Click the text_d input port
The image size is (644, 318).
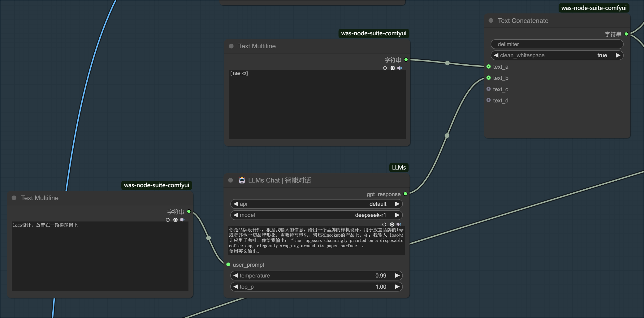tap(489, 100)
